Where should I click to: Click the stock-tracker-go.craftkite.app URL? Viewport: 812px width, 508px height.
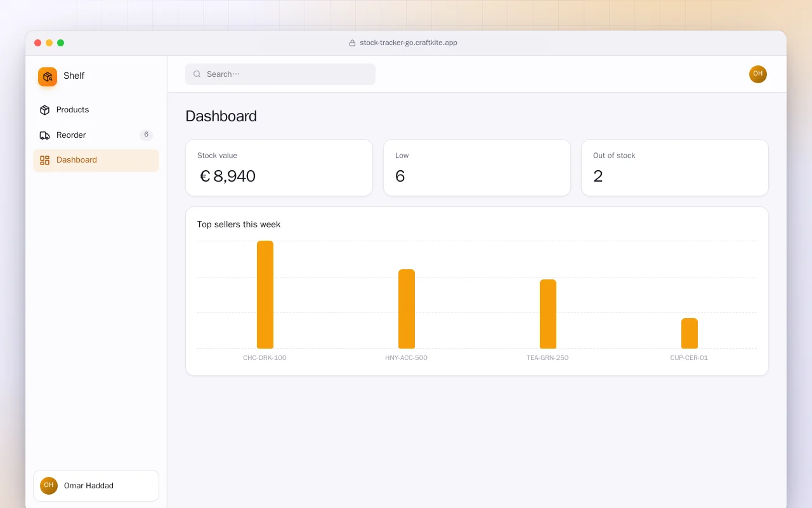coord(409,43)
